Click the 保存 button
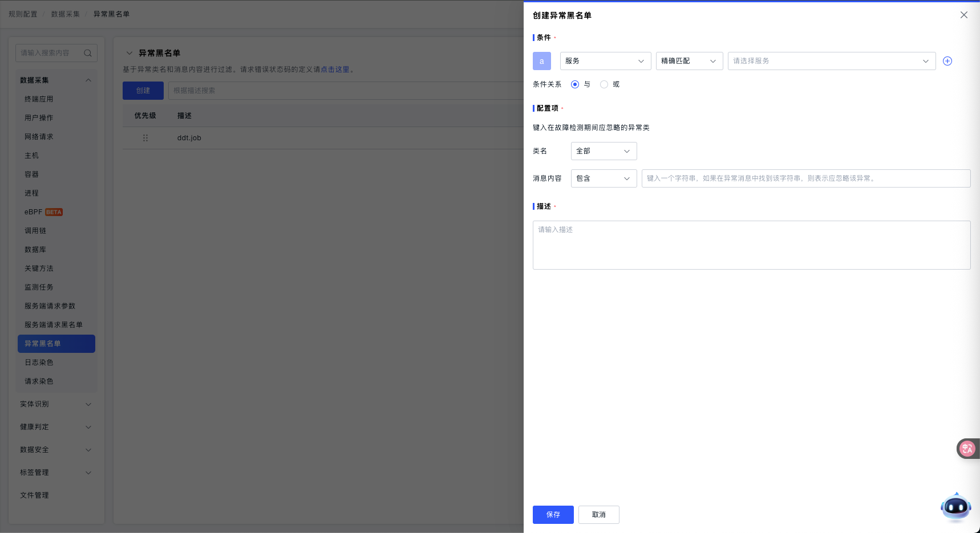The width and height of the screenshot is (980, 533). click(553, 515)
